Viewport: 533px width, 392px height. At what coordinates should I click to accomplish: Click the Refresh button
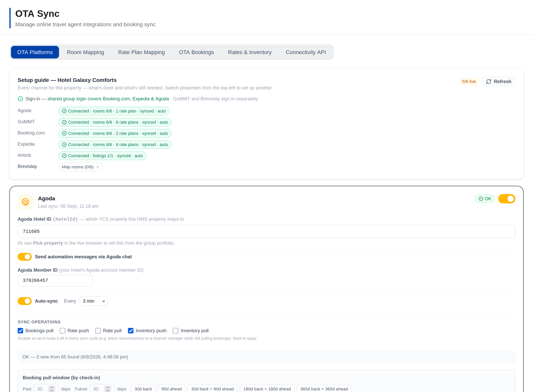click(x=499, y=82)
